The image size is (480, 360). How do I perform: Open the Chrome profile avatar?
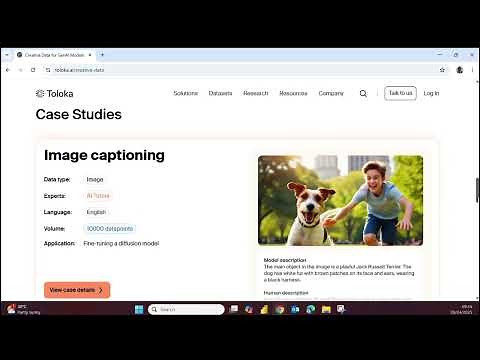(x=460, y=70)
